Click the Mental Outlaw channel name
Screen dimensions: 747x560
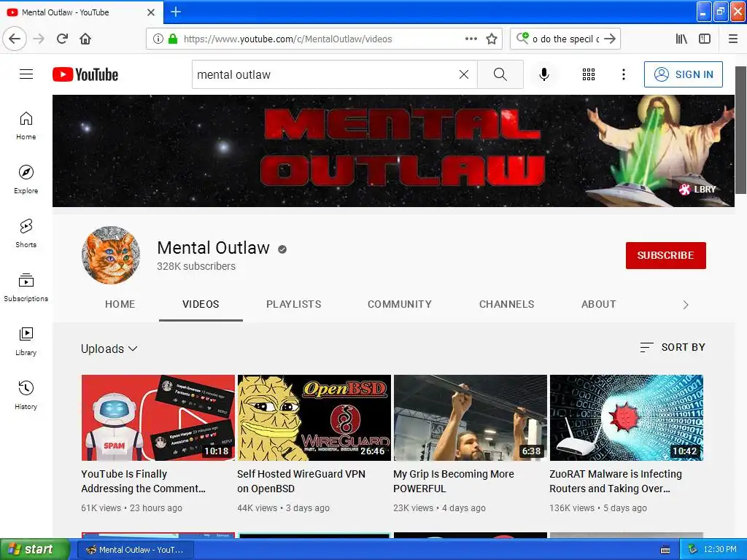pos(214,248)
